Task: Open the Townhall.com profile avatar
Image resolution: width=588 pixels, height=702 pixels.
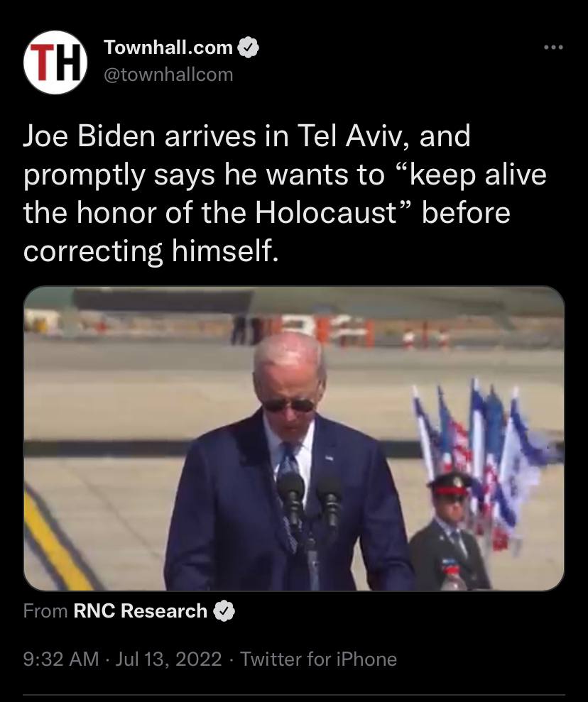Action: pyautogui.click(x=55, y=62)
